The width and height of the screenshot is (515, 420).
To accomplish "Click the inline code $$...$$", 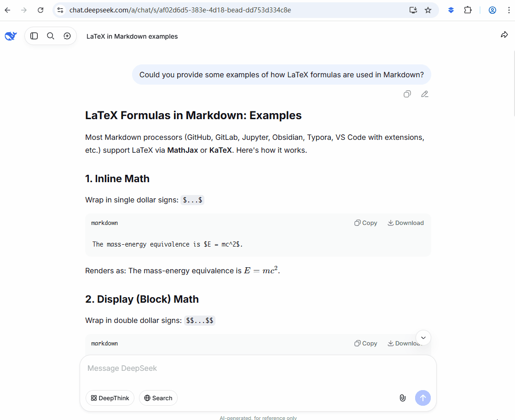I will 200,321.
